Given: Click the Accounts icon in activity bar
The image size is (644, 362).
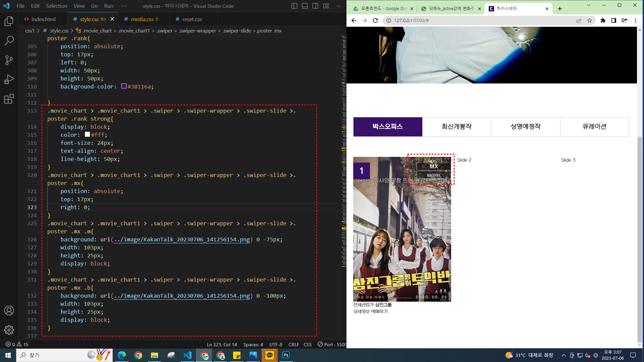Looking at the screenshot, I should [x=9, y=311].
